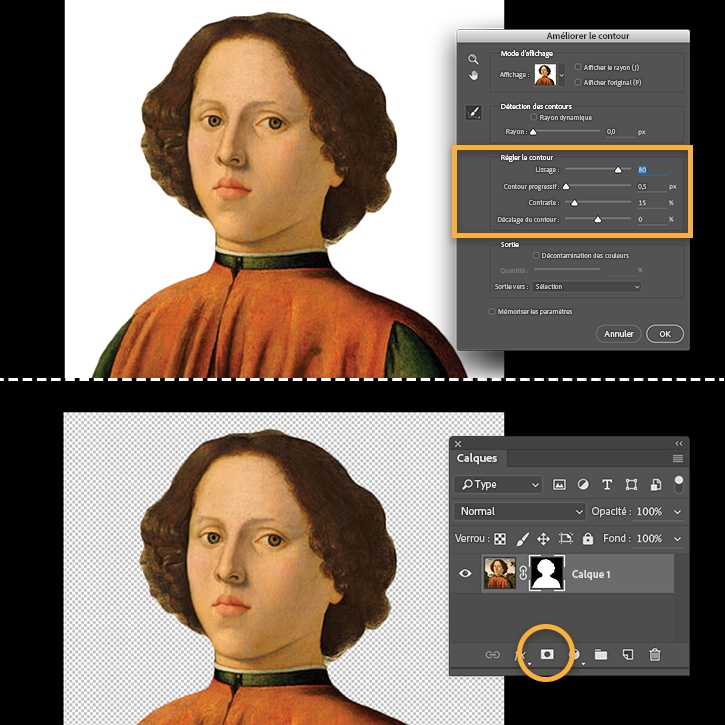The width and height of the screenshot is (725, 725).
Task: Click the Décalage du contour value field
Action: (x=652, y=220)
